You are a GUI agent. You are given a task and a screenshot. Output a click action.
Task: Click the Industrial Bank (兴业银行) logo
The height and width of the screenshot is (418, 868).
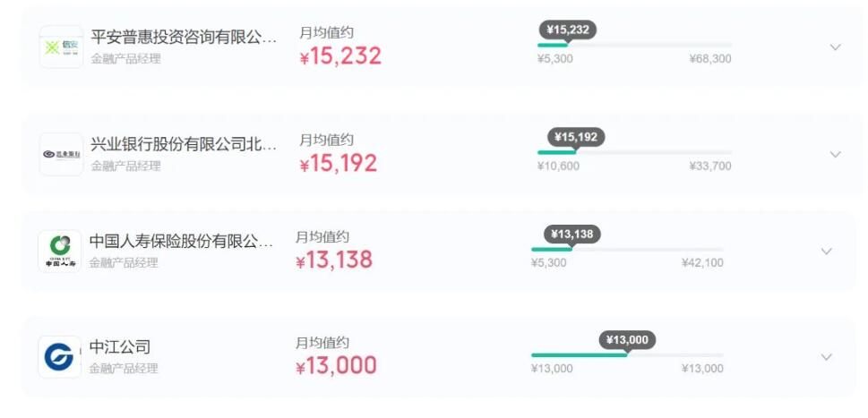point(61,154)
